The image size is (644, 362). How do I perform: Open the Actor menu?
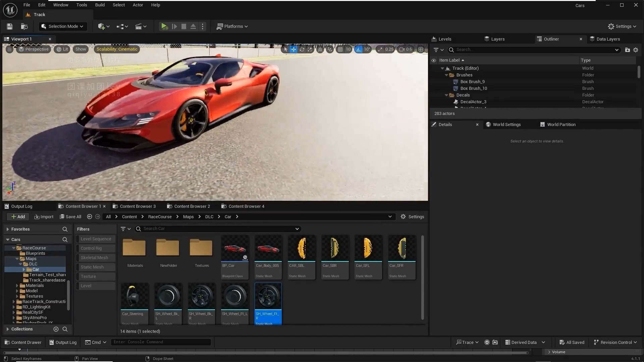(x=138, y=5)
